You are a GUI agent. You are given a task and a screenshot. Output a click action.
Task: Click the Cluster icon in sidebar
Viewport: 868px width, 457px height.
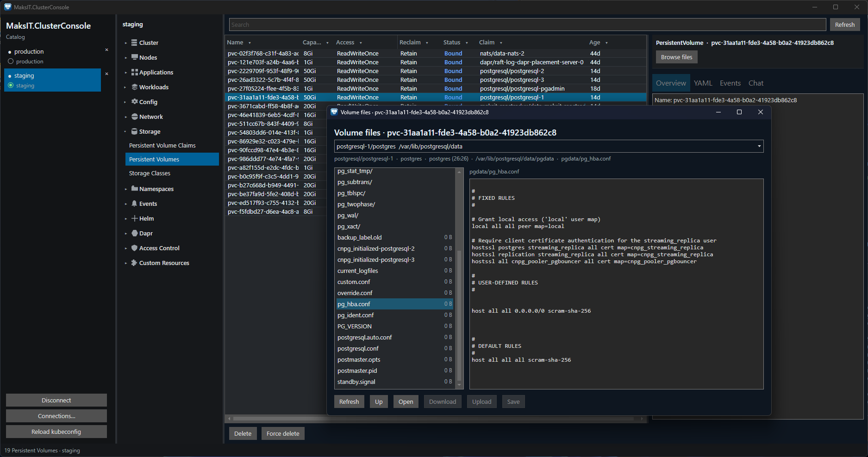pos(135,43)
